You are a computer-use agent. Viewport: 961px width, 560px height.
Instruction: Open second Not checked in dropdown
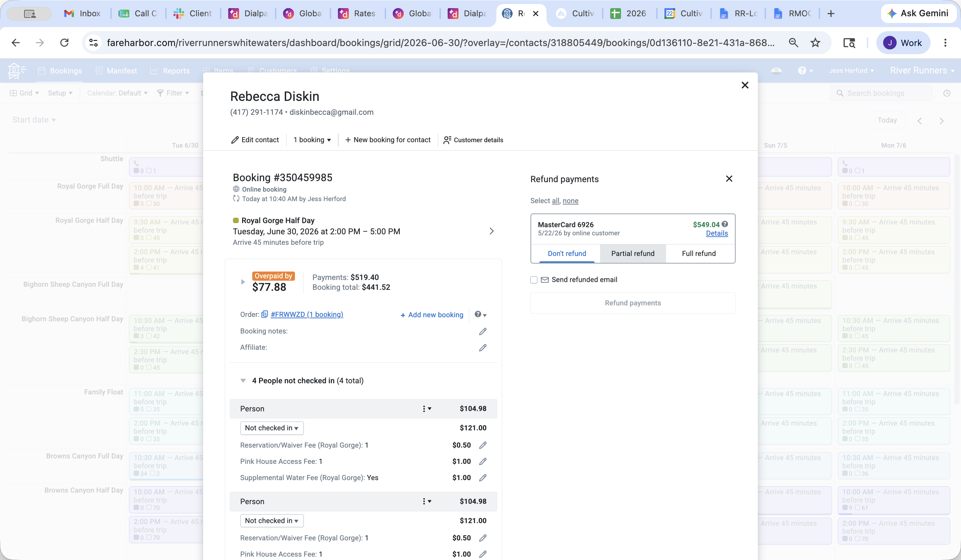272,521
